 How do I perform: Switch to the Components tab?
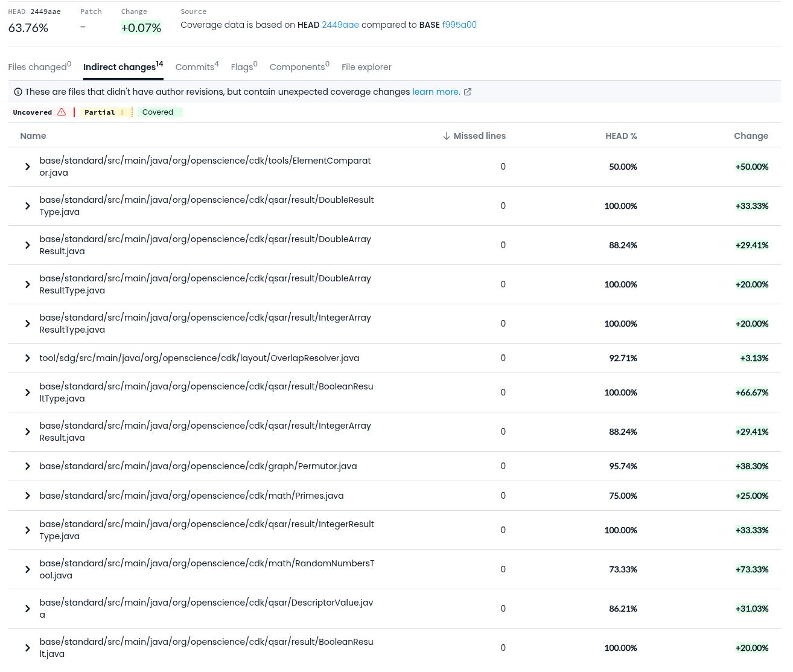(x=299, y=66)
